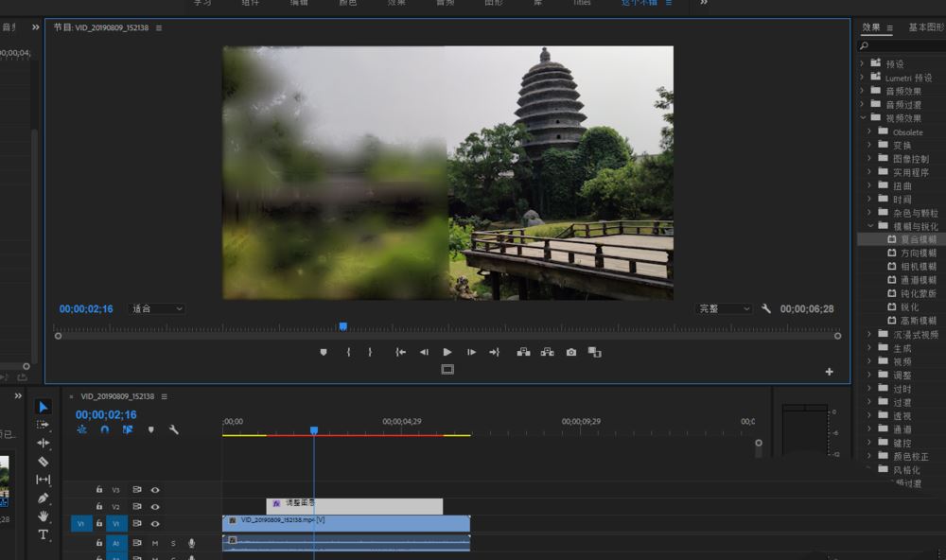Toggle V1 source patching button

80,524
